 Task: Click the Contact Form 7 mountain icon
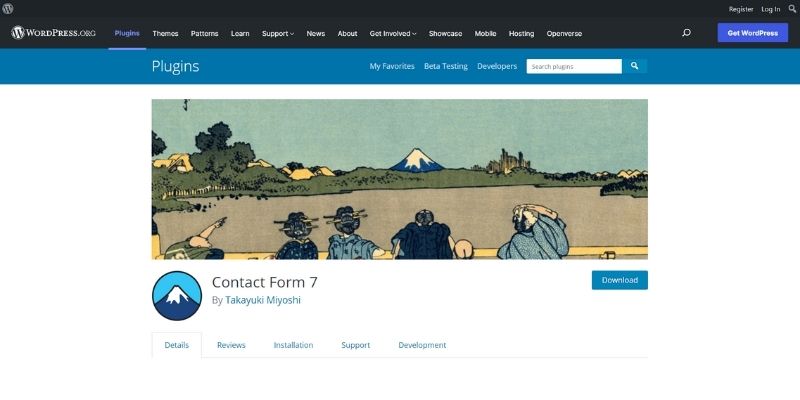coord(177,296)
